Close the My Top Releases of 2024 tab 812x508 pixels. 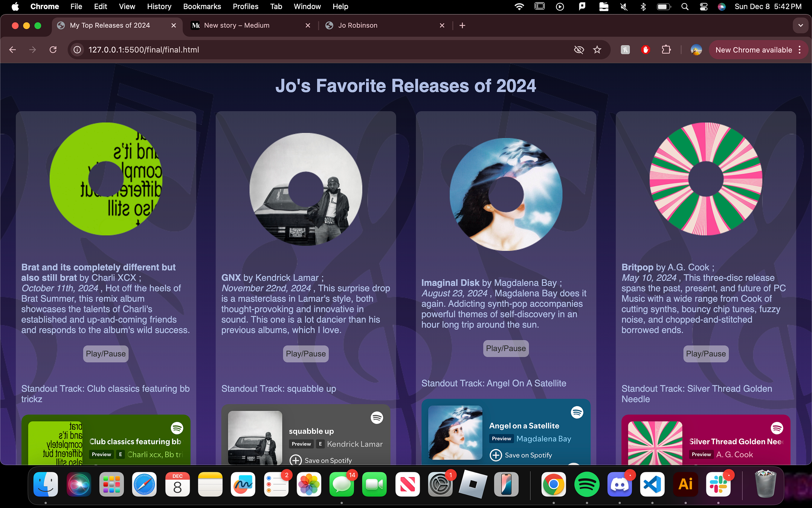173,26
